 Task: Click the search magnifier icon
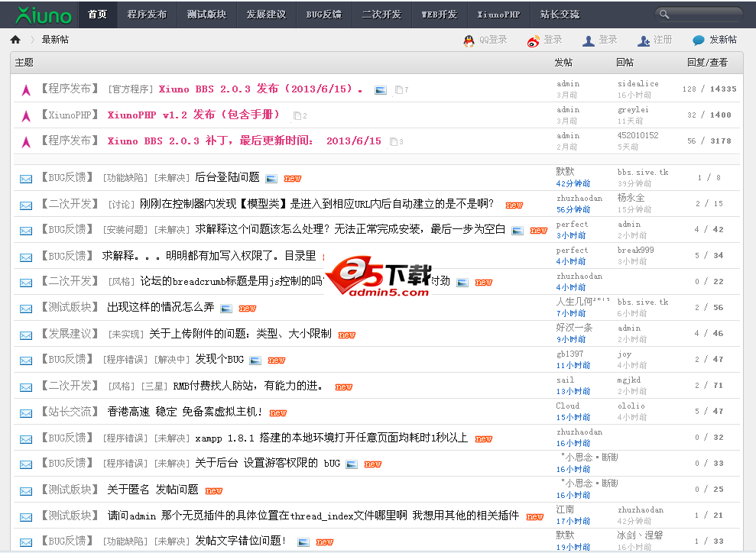click(x=664, y=15)
